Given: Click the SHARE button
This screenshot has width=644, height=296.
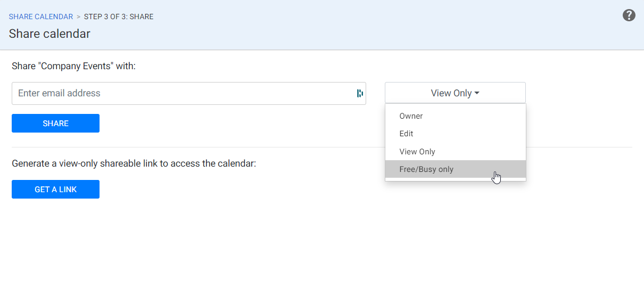Looking at the screenshot, I should pyautogui.click(x=55, y=124).
